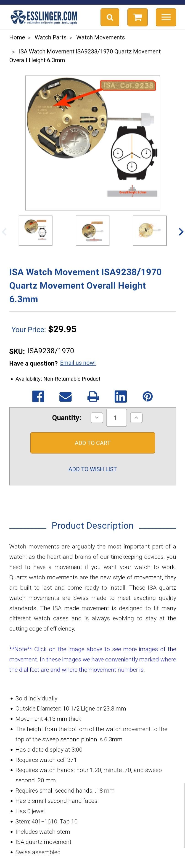Image resolution: width=185 pixels, height=868 pixels.
Task: Open the shopping cart
Action: point(137,17)
